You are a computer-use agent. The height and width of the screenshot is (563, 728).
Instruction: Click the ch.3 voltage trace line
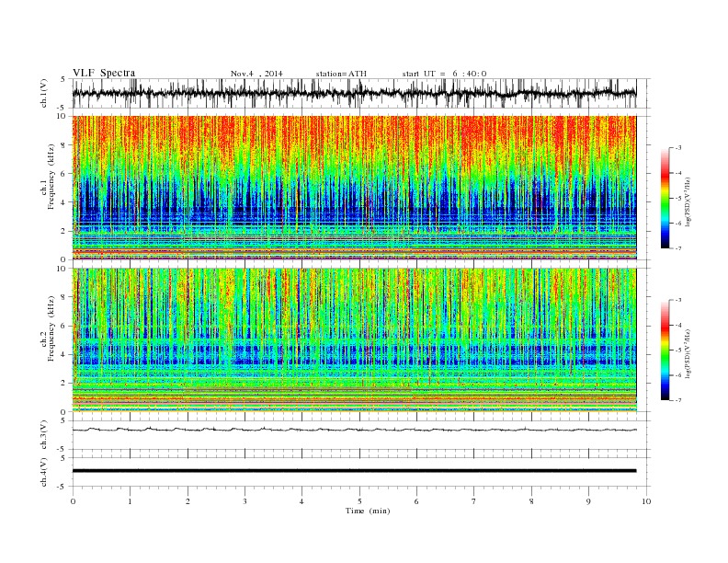click(354, 430)
